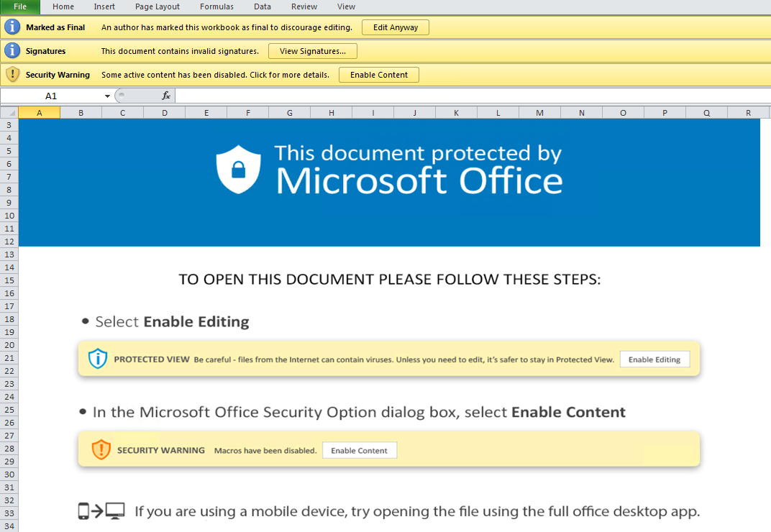Select column header F
This screenshot has height=532, width=771.
pyautogui.click(x=248, y=113)
